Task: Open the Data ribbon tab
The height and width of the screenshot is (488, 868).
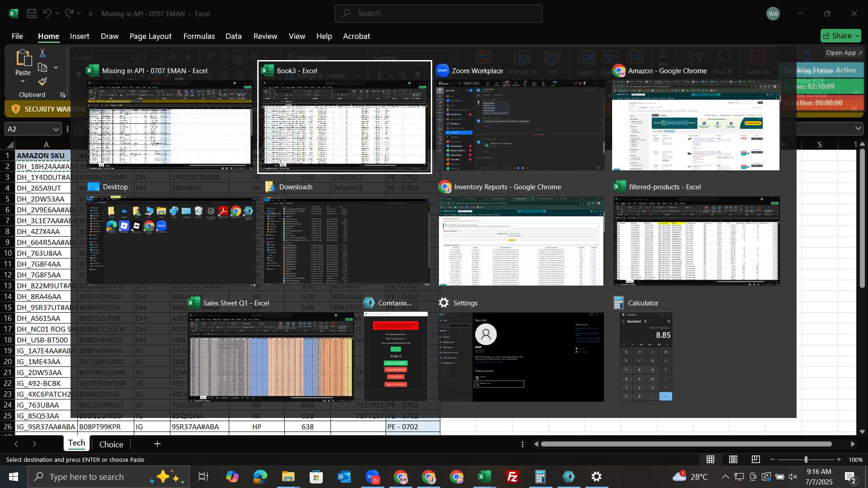Action: pos(233,36)
